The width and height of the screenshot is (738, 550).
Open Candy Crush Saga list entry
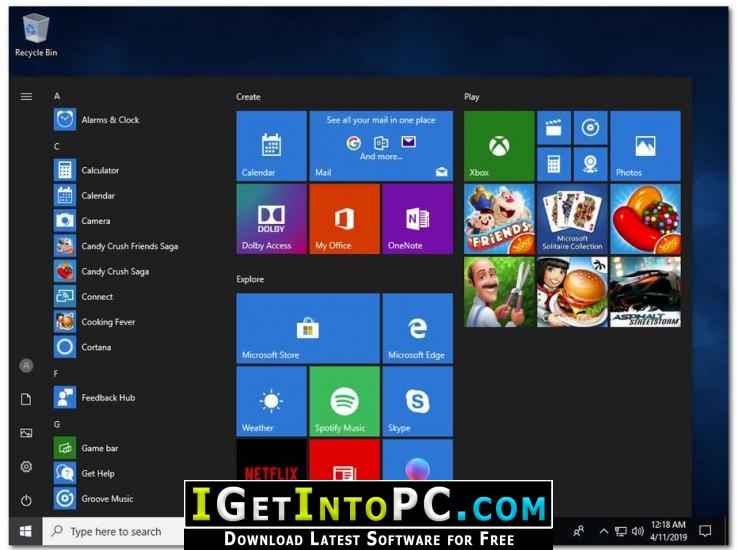click(x=134, y=271)
